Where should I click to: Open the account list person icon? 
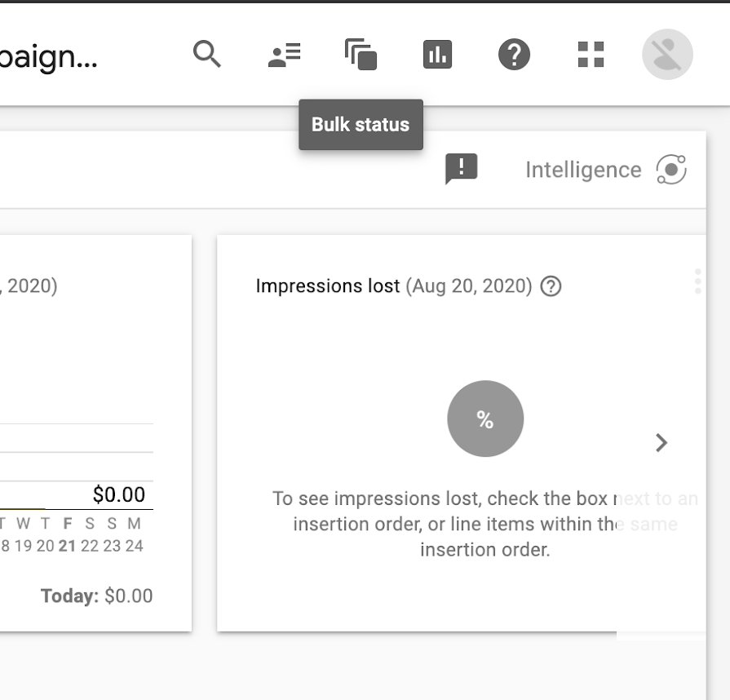point(284,55)
